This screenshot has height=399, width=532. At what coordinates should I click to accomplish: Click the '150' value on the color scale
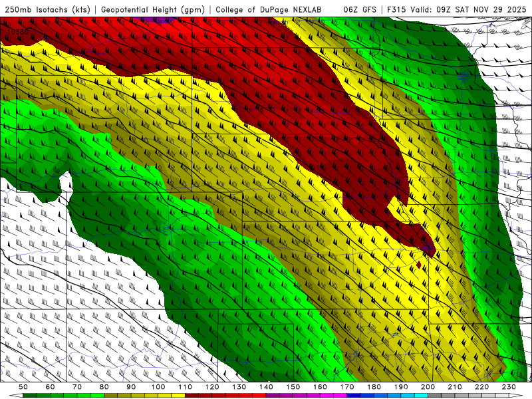(293, 387)
